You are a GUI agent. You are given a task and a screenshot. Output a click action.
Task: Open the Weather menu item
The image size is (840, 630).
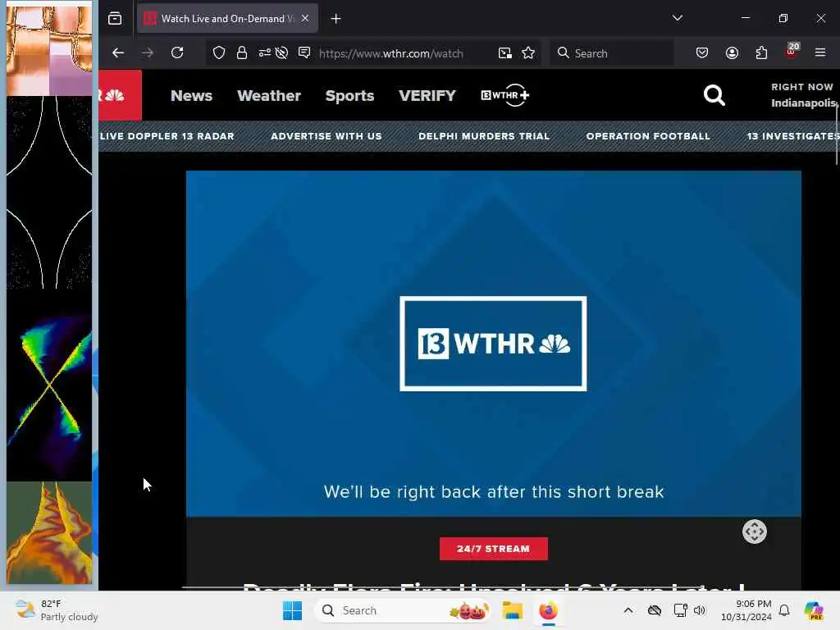[x=269, y=96]
